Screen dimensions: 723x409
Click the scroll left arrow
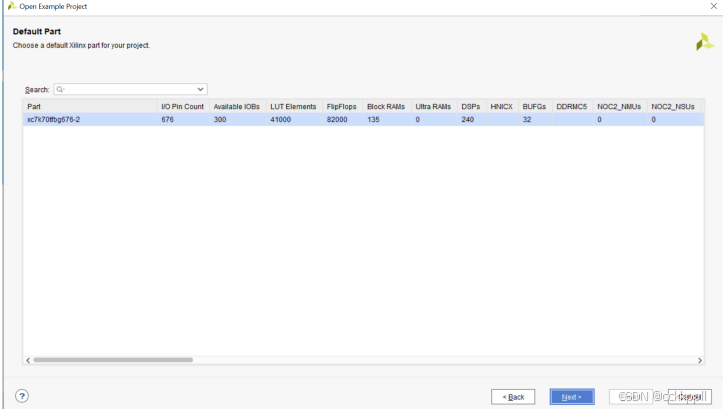(28, 360)
